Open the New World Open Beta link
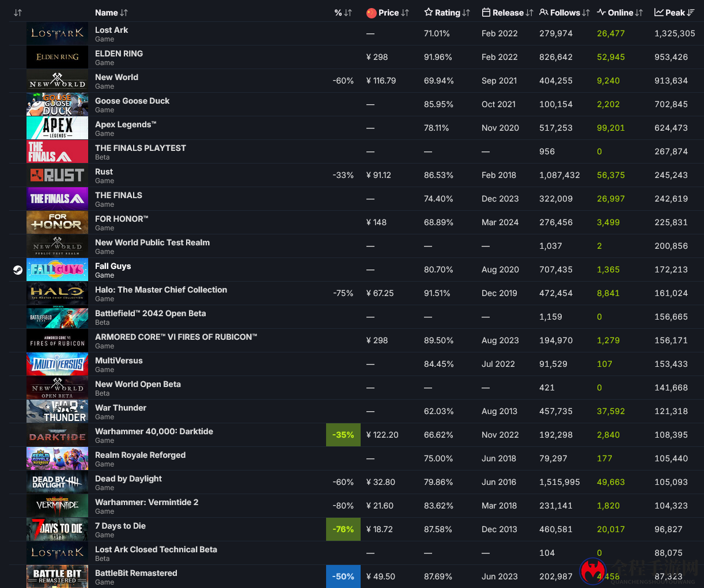Screen dimensions: 704x588 coord(138,384)
